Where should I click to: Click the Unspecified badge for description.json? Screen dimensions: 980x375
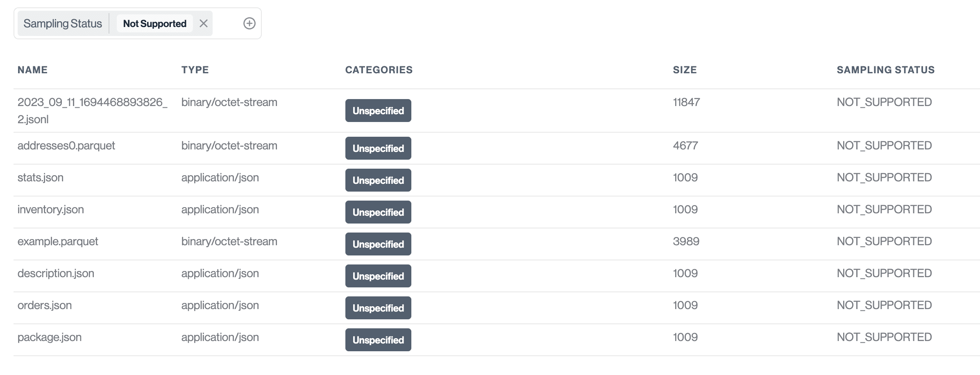point(378,276)
